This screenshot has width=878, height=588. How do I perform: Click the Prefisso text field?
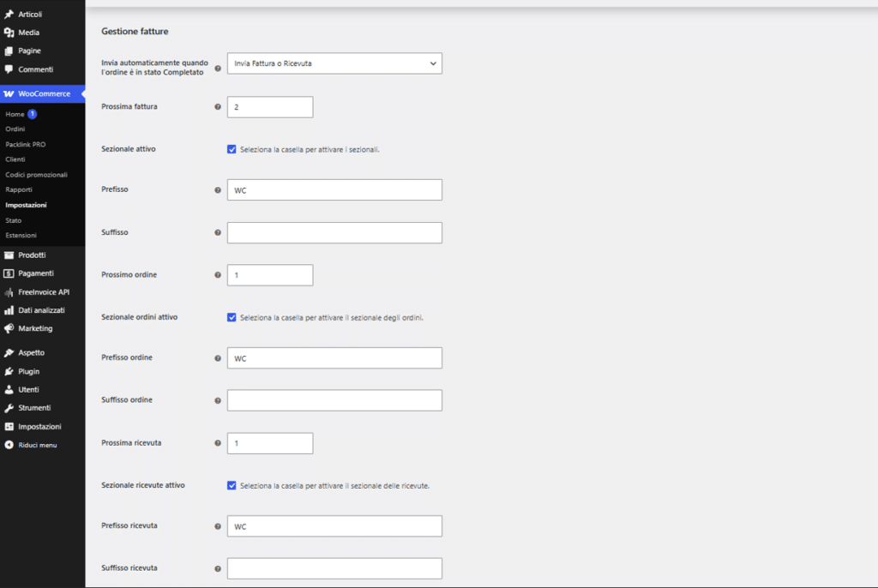(x=334, y=189)
